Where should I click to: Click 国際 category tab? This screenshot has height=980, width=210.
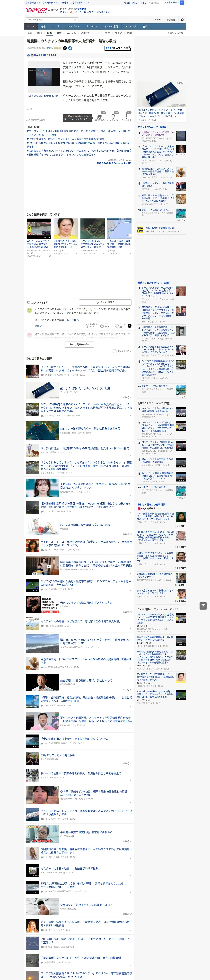point(49,33)
